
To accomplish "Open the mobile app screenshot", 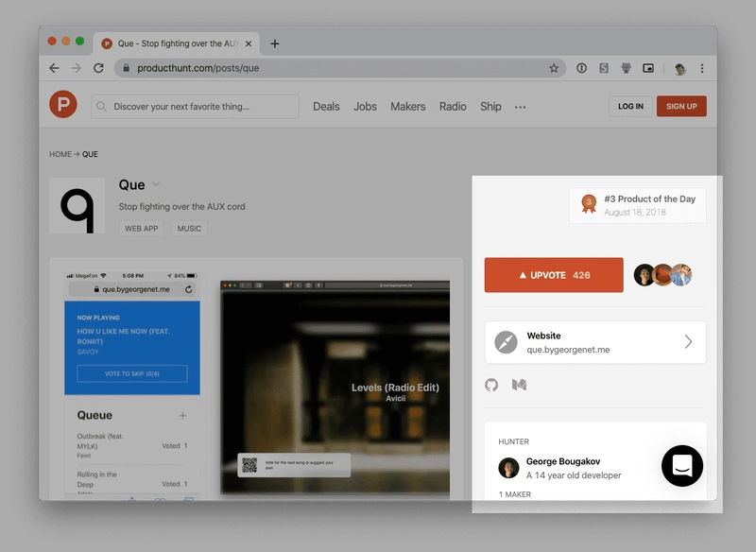I will [132, 385].
